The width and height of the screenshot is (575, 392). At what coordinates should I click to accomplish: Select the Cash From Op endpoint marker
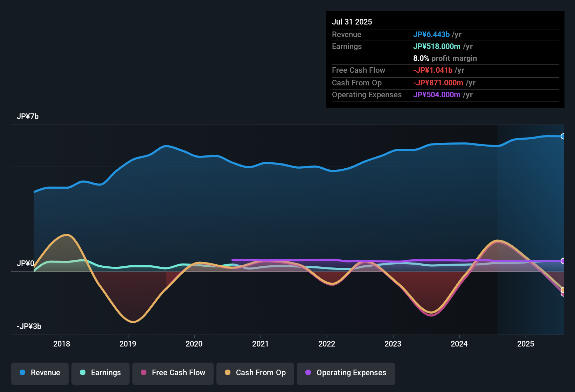(563, 290)
